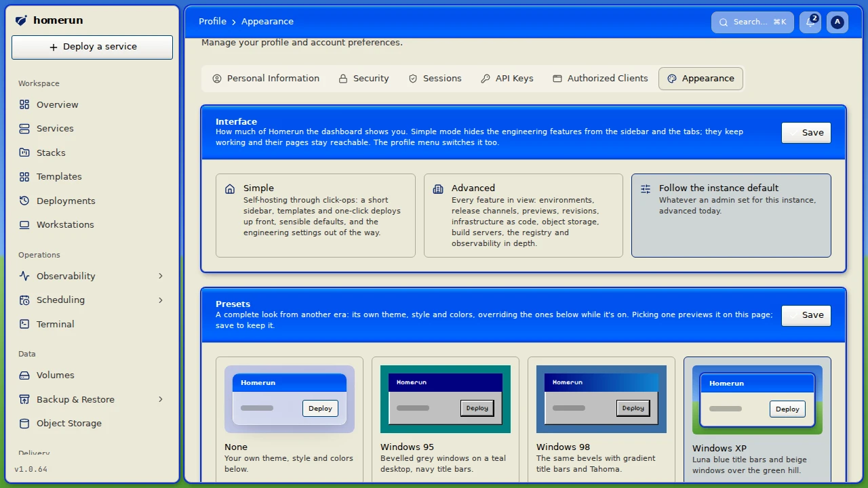Choose Follow the instance default option
This screenshot has width=868, height=488.
coord(731,216)
